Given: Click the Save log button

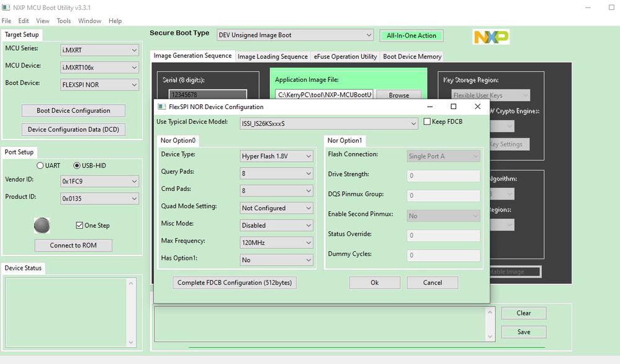Looking at the screenshot, I should coord(524,332).
